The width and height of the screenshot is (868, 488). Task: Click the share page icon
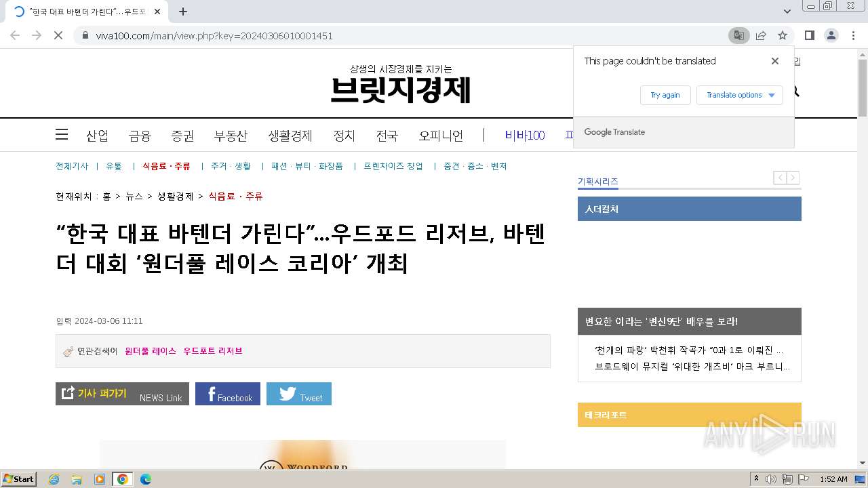coord(761,35)
